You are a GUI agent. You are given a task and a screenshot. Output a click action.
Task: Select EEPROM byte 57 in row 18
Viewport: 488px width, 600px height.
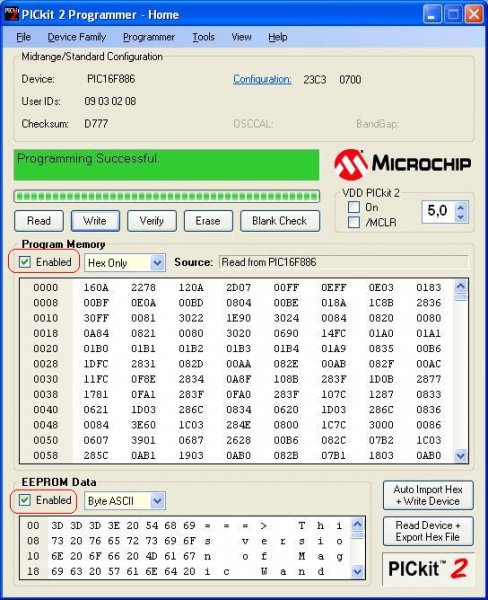pos(114,572)
